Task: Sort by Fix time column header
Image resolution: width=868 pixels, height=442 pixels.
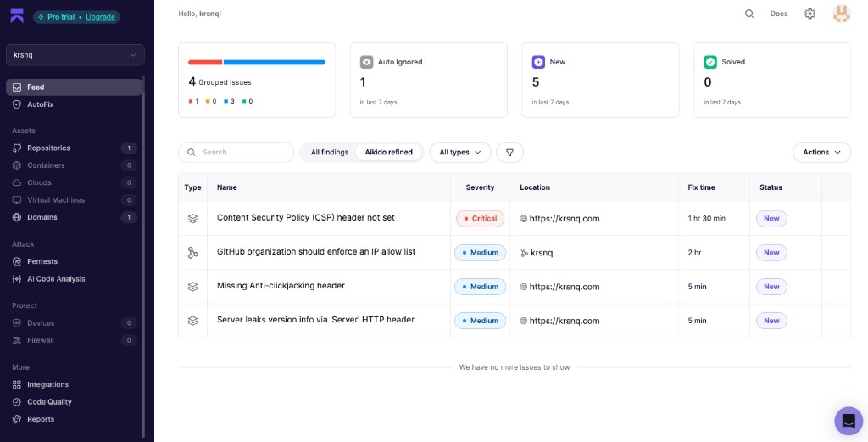Action: (x=701, y=187)
